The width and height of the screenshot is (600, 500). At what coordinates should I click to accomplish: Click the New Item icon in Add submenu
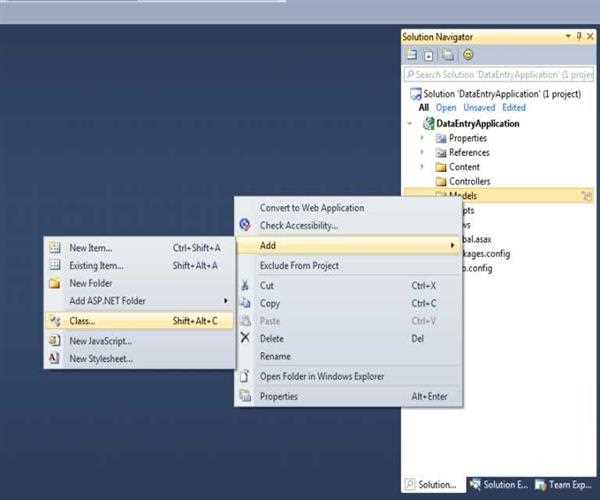[x=54, y=248]
